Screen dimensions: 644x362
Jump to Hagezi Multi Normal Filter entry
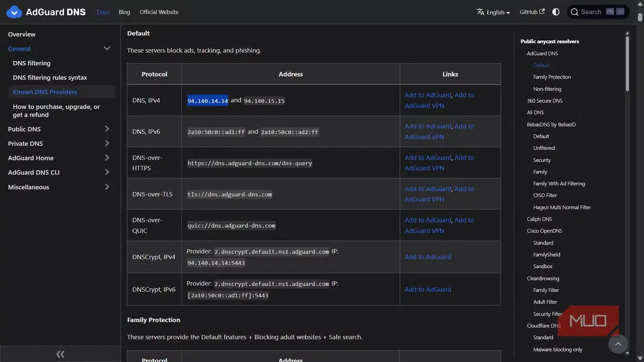(x=562, y=208)
